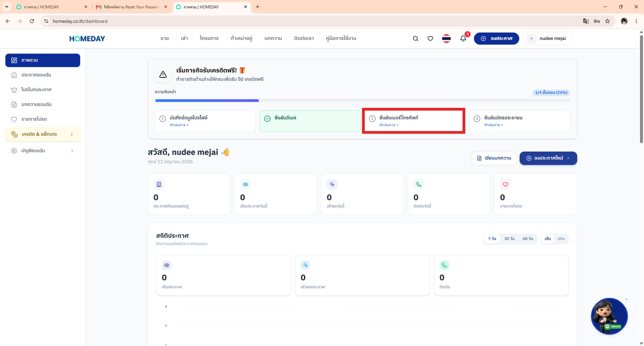Image resolution: width=644 pixels, height=346 pixels.
Task: Open the nudee mejai account menu
Action: [547, 39]
